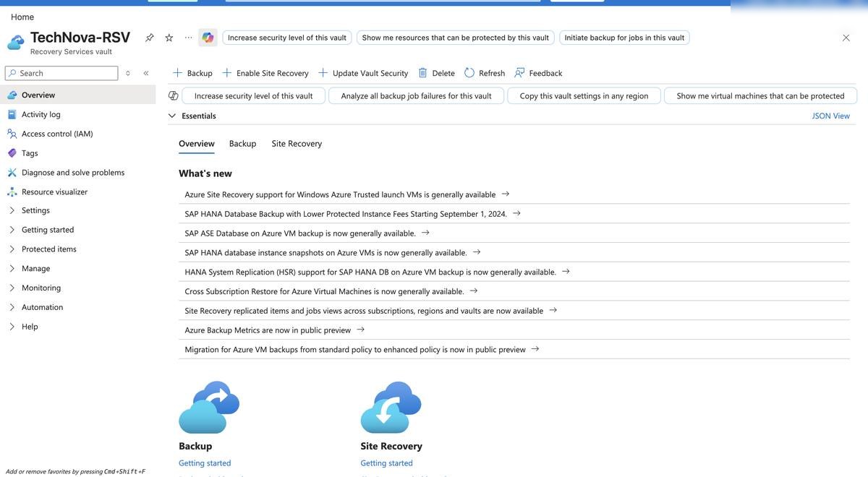This screenshot has height=477, width=868.
Task: Toggle expand/collapse all sidebar groups
Action: (128, 73)
